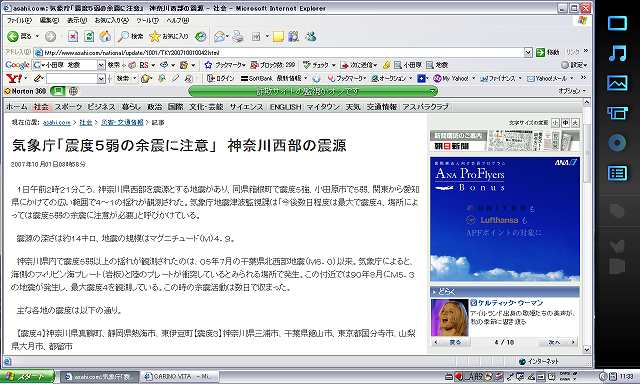Stop page loading with red X icon

click(x=73, y=37)
